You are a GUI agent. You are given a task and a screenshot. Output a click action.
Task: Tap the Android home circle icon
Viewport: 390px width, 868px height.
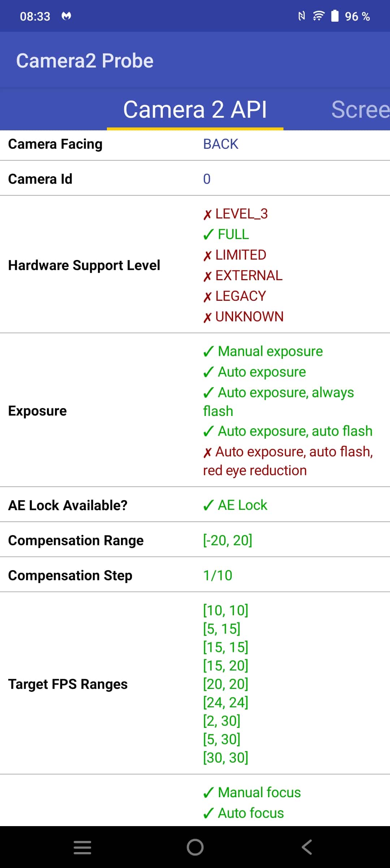click(195, 847)
